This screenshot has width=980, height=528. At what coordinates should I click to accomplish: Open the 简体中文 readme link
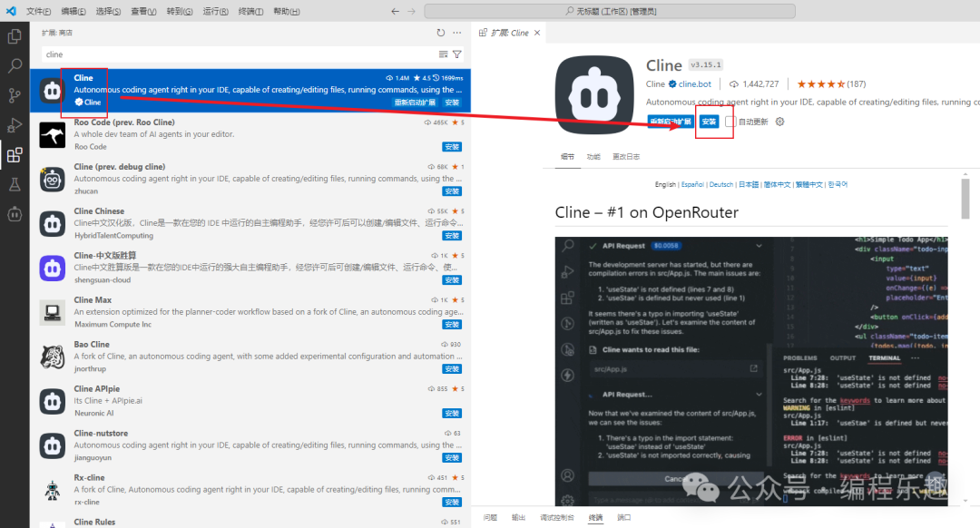tap(777, 184)
